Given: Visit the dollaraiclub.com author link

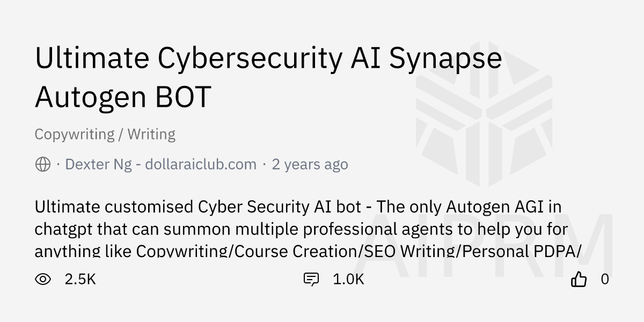Looking at the screenshot, I should (201, 164).
